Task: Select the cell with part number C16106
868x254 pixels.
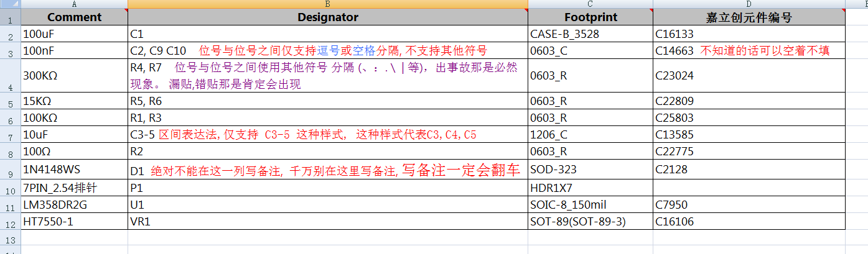Action: click(749, 222)
